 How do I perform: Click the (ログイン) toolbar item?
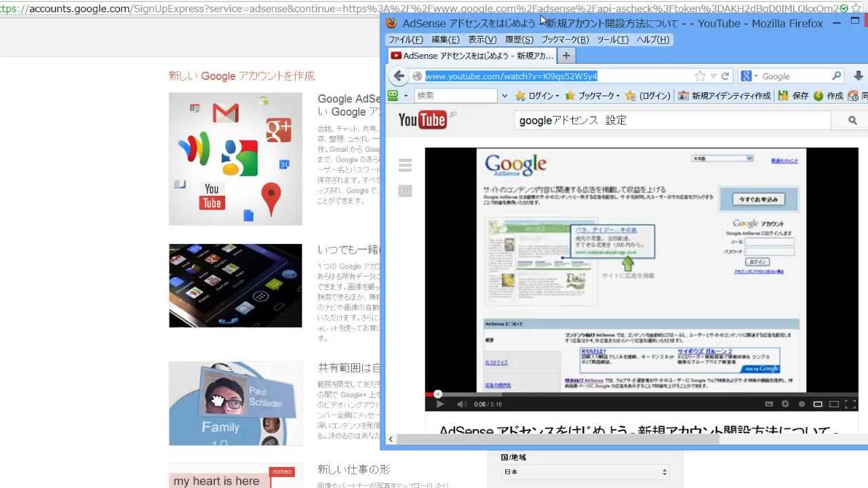tap(648, 96)
